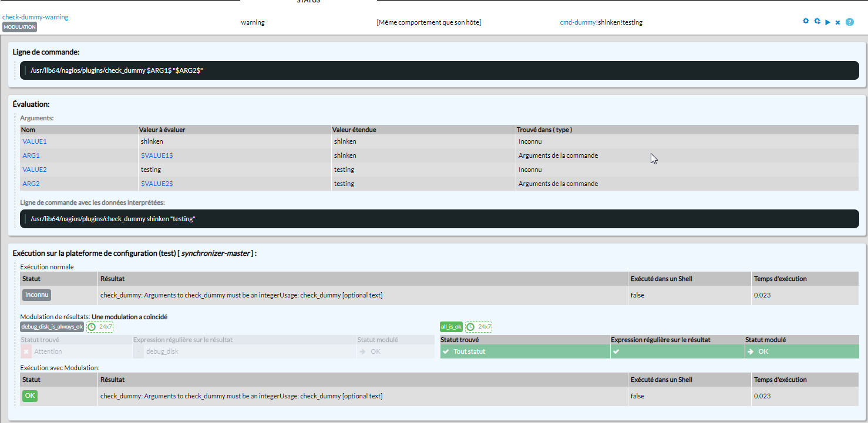
Task: Click the grey Inconnu status badge
Action: 36,295
